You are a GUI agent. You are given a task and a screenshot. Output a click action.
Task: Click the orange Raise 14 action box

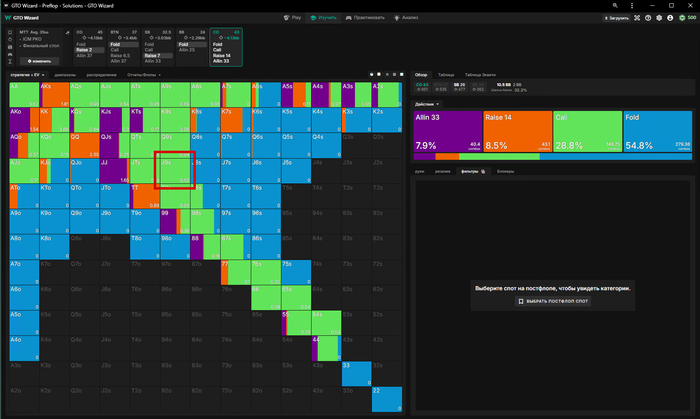pos(518,131)
